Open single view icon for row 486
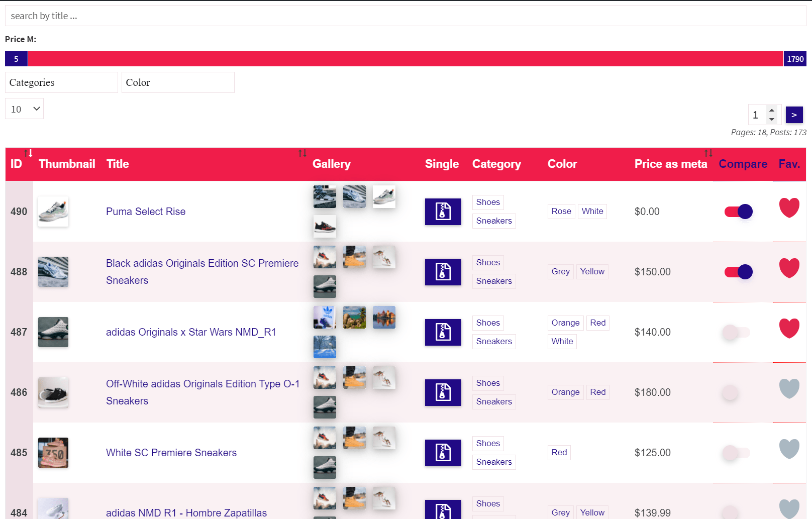Screen dimensions: 812x519 click(x=443, y=392)
